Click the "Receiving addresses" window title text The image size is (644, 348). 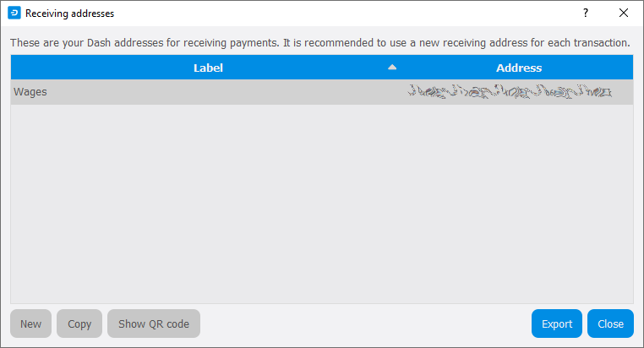[69, 14]
